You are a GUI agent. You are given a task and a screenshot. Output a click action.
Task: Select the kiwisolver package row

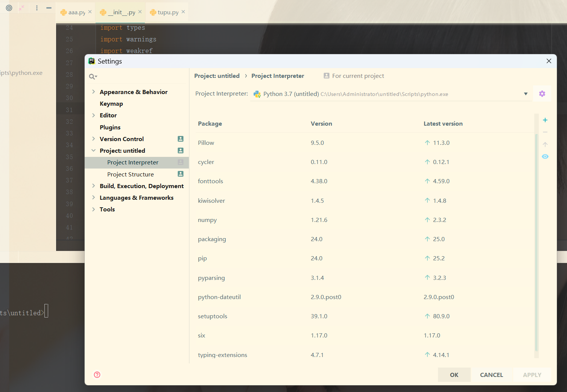point(365,201)
